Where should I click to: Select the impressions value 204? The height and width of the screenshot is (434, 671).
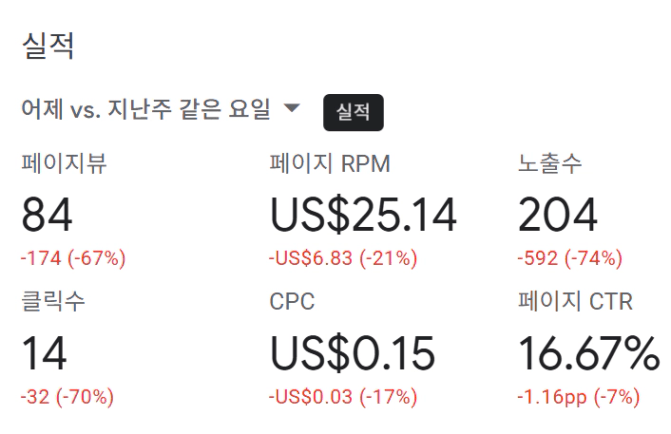tap(558, 215)
